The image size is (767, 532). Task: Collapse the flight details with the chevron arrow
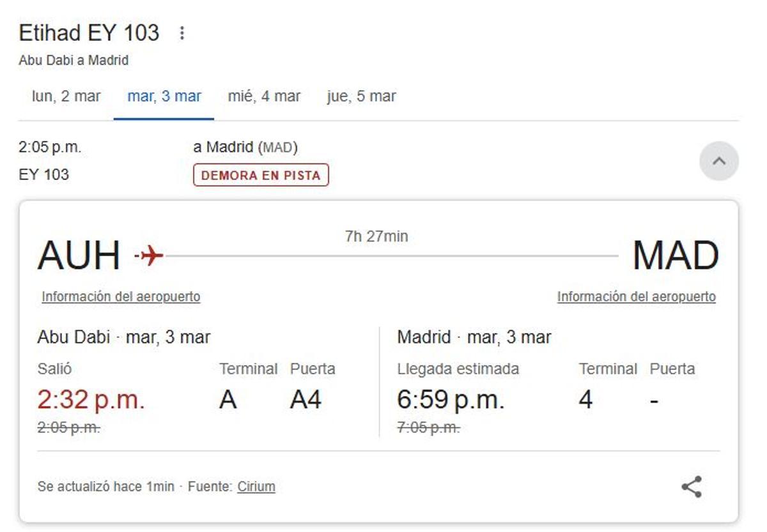[719, 161]
